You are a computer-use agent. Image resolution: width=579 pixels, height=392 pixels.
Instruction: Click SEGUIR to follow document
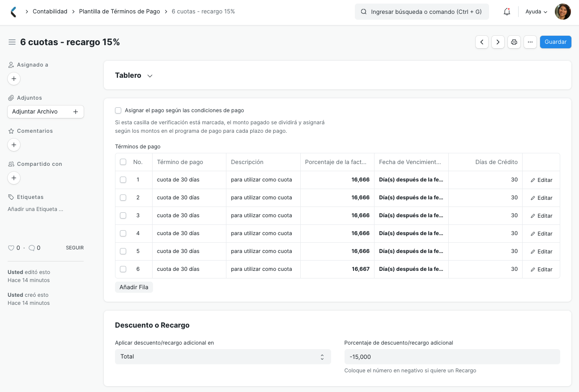point(75,248)
